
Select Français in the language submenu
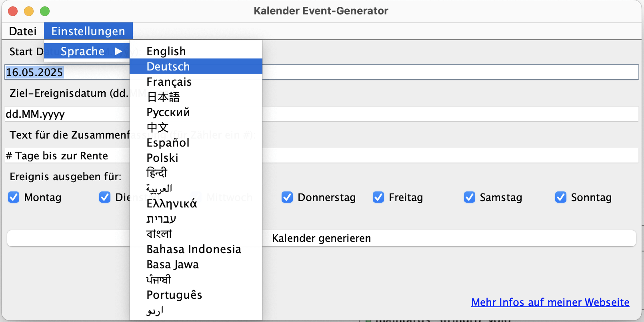[x=169, y=82]
